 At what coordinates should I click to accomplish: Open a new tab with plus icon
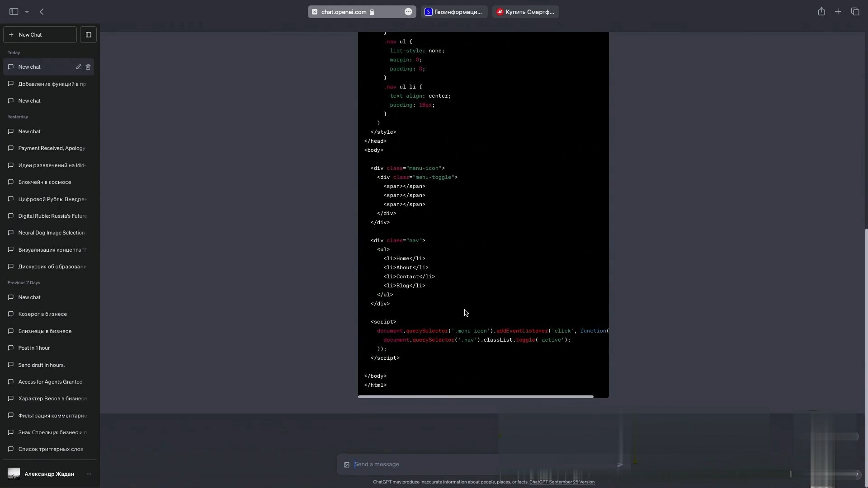tap(838, 12)
